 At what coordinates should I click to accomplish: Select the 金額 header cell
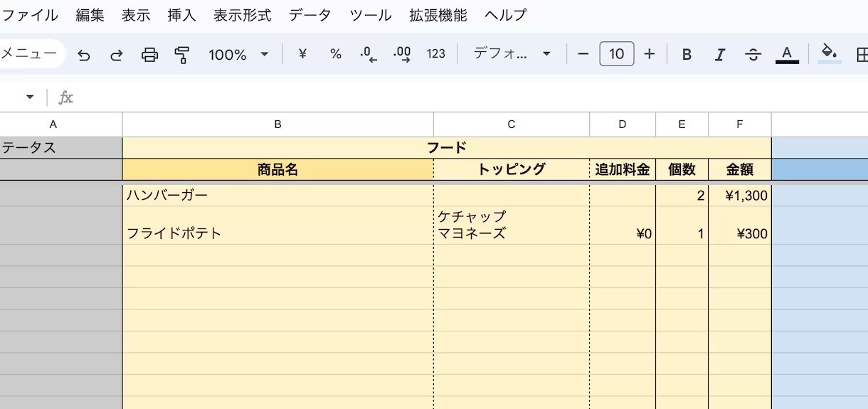[740, 169]
